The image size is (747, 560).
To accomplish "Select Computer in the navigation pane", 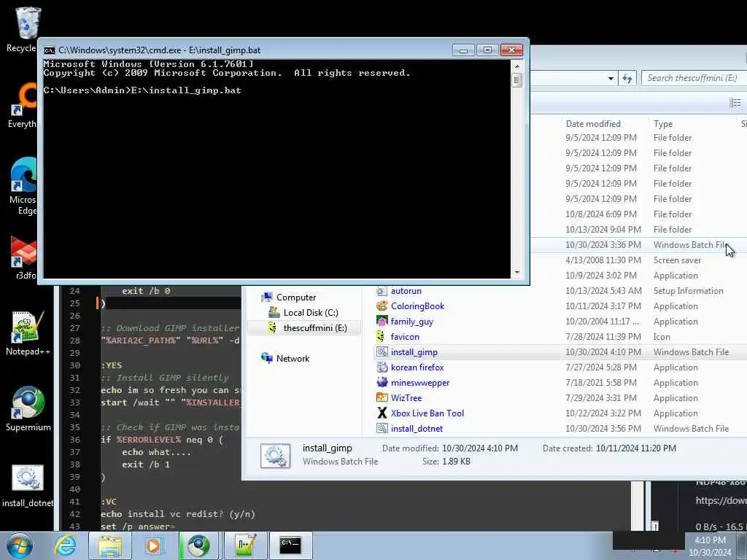I will [296, 297].
